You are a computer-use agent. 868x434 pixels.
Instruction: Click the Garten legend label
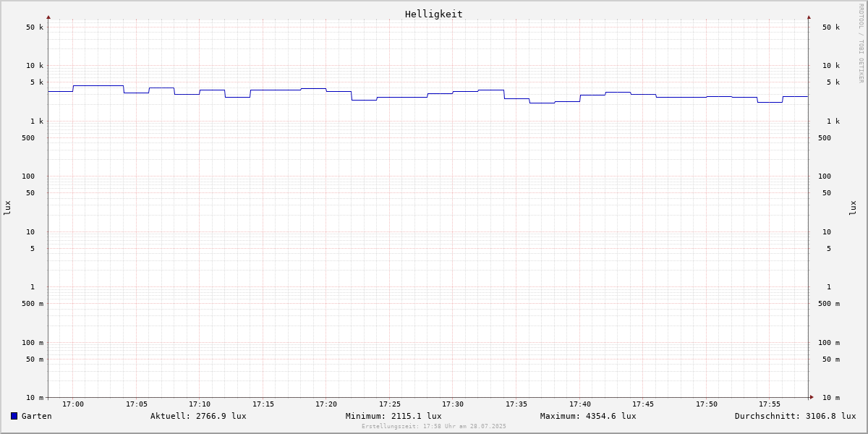pos(37,416)
